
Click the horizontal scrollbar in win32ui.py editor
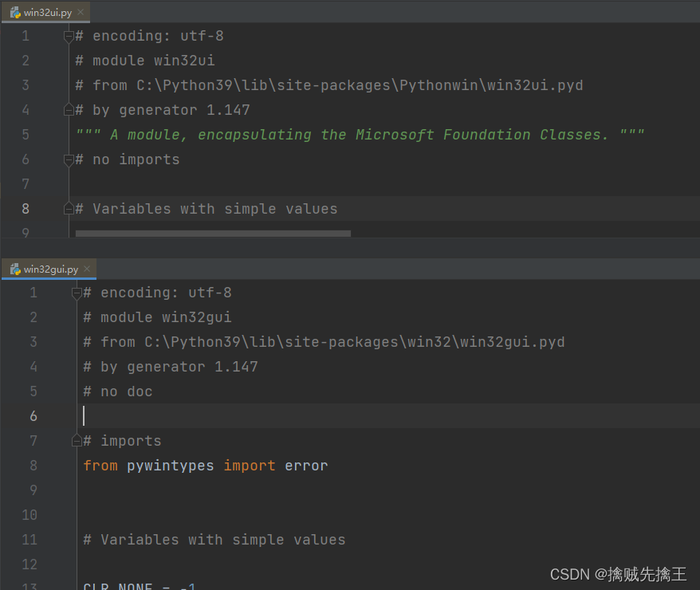tap(213, 234)
